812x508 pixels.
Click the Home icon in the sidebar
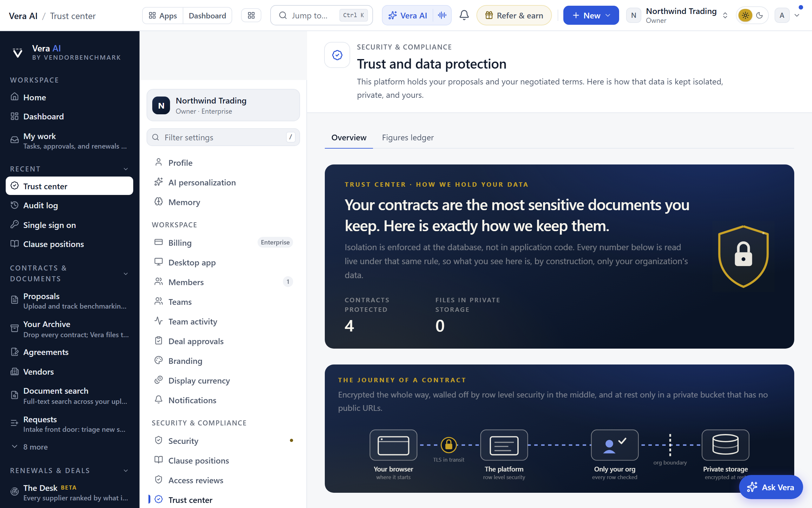[x=14, y=97]
